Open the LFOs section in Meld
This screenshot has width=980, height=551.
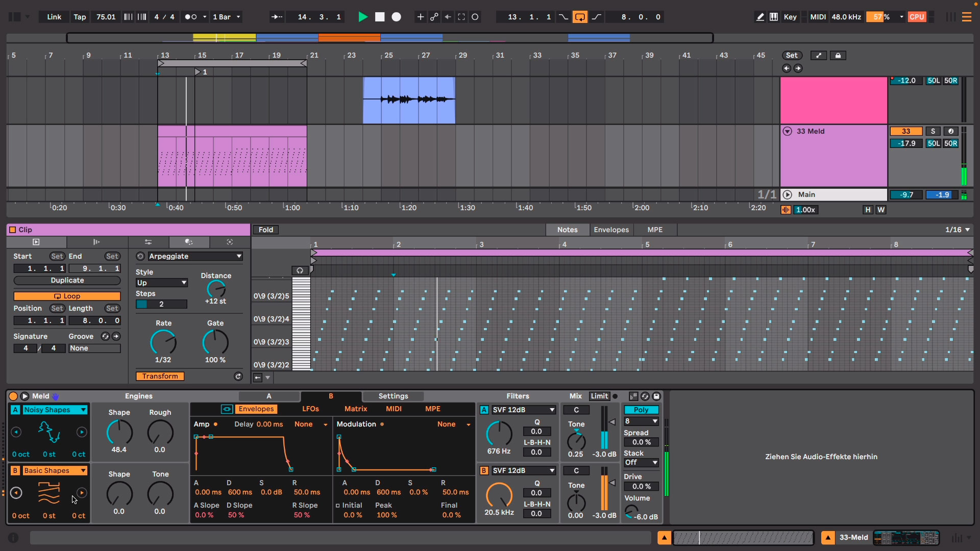point(310,409)
